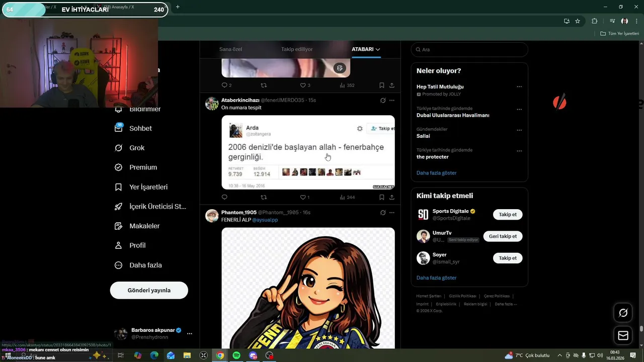
Task: Follow Soyer with Takip et
Action: (x=508, y=258)
